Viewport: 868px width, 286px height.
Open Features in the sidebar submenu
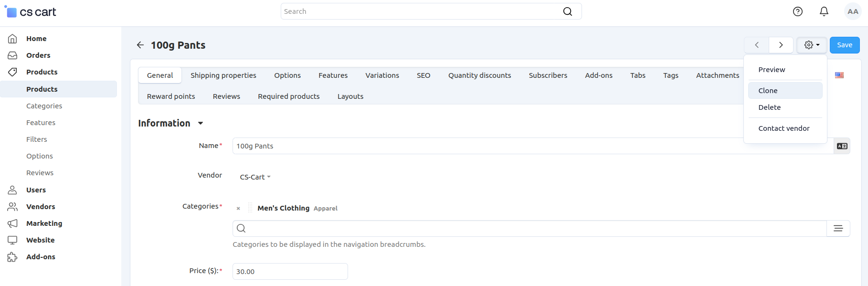(41, 123)
